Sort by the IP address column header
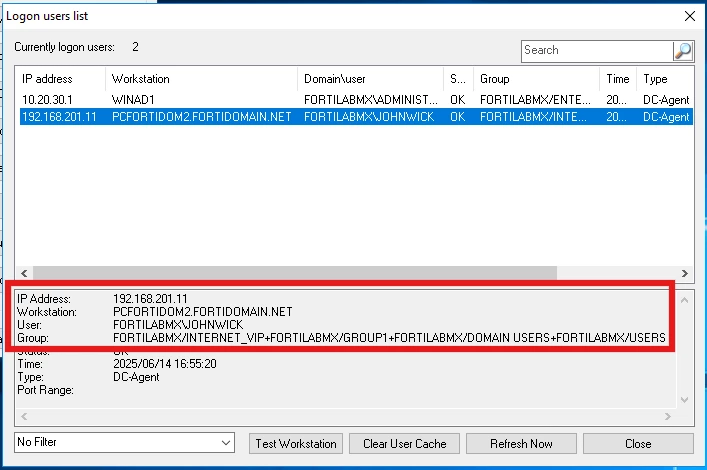This screenshot has width=707, height=470. (x=61, y=79)
